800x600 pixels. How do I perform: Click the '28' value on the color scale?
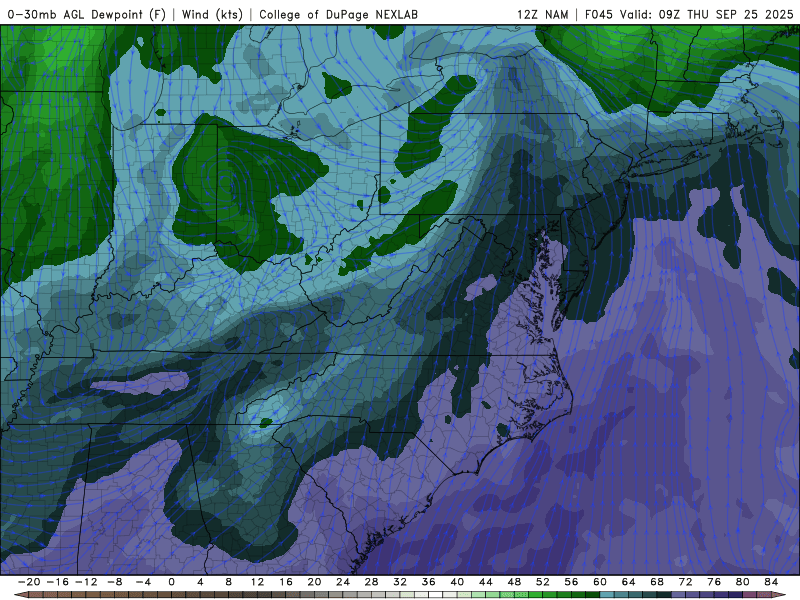click(x=371, y=582)
